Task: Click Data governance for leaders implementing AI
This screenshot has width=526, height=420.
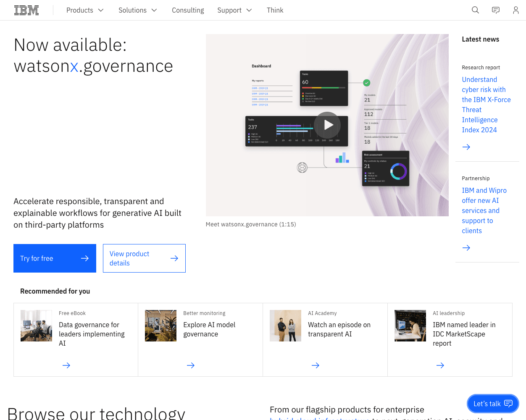Action: (92, 334)
